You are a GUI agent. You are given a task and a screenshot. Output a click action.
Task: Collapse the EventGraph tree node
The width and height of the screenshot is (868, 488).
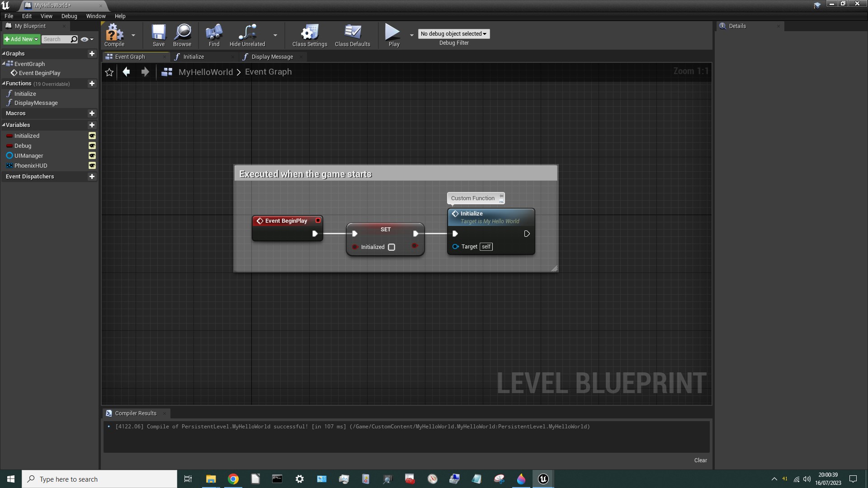click(4, 64)
